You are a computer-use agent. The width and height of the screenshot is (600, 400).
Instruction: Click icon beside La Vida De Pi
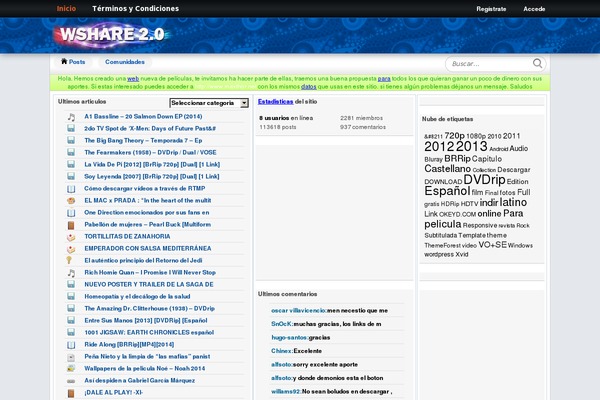(71, 164)
